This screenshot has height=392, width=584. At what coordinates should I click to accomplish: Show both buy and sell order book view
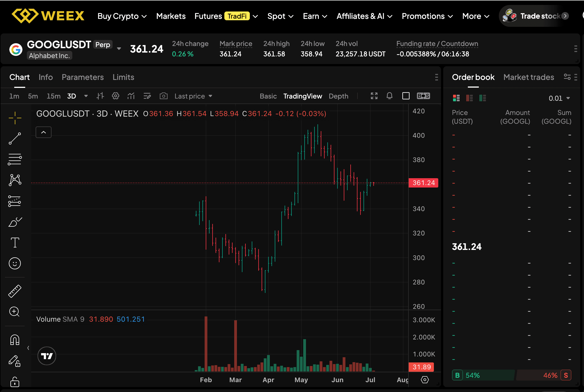tap(456, 98)
